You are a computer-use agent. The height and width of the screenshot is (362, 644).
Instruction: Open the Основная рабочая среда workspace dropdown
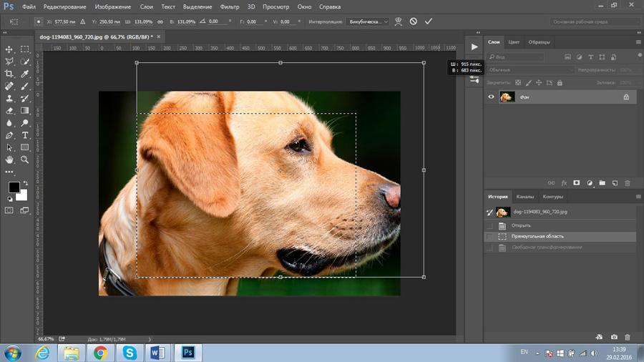coord(596,21)
